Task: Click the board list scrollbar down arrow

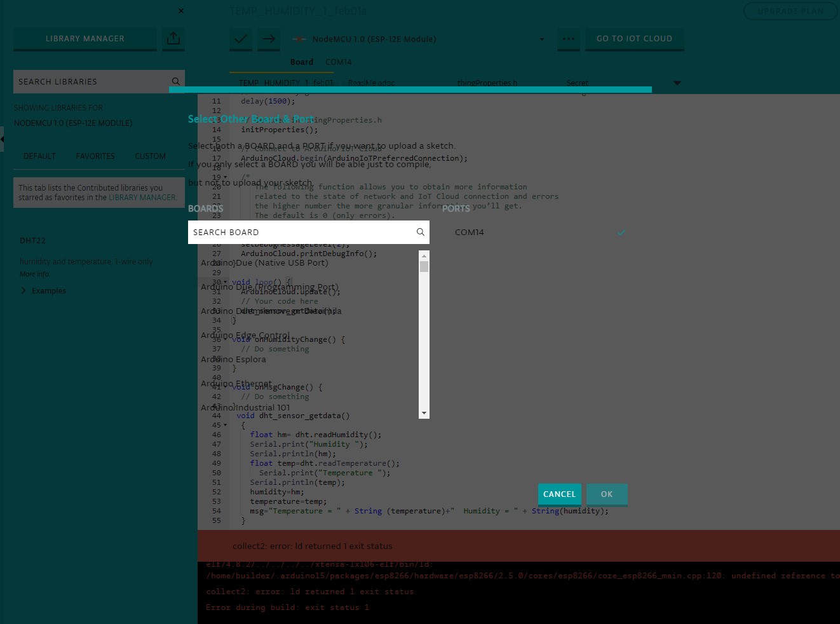Action: point(424,413)
